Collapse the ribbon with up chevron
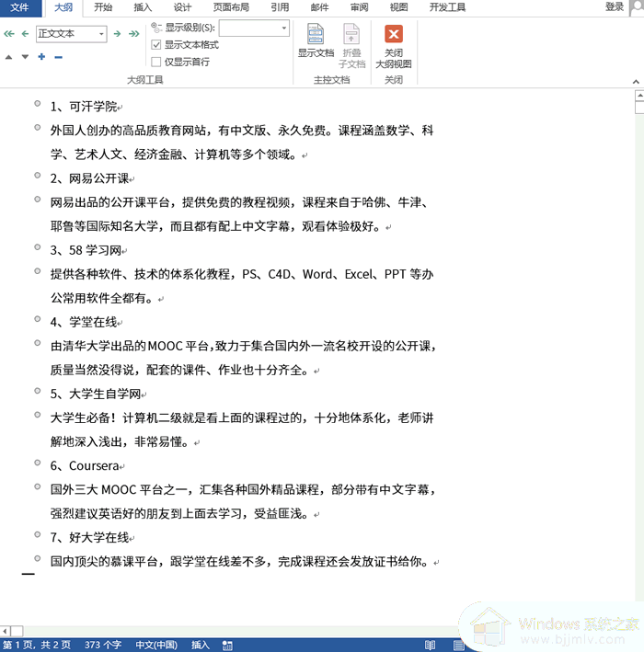Image resolution: width=644 pixels, height=652 pixels. 636,82
